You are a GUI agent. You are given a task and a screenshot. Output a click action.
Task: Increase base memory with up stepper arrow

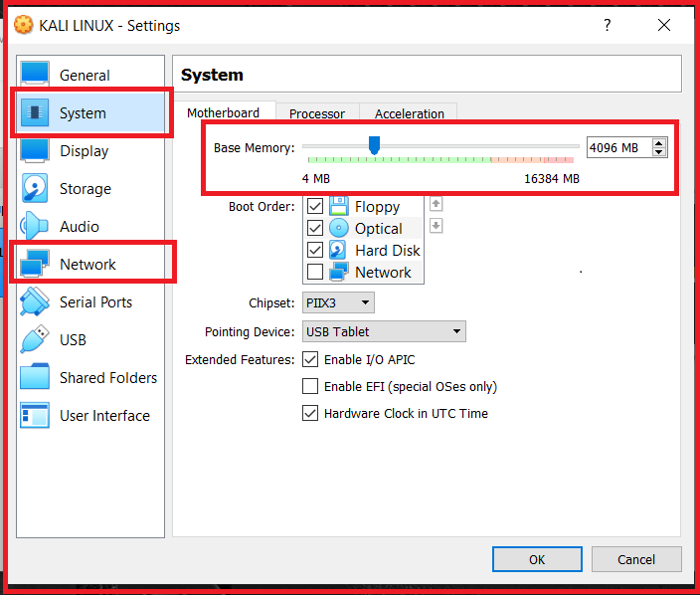659,143
